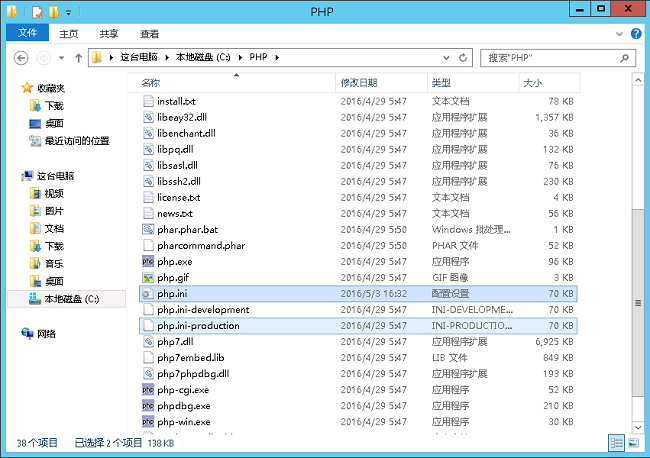Select php.ini configuration file icon

[x=148, y=293]
